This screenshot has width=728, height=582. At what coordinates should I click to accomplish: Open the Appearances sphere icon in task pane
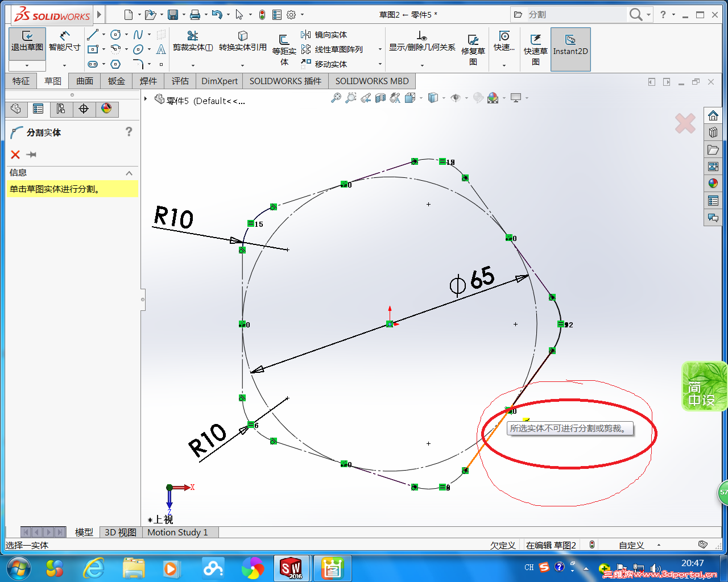pos(713,184)
